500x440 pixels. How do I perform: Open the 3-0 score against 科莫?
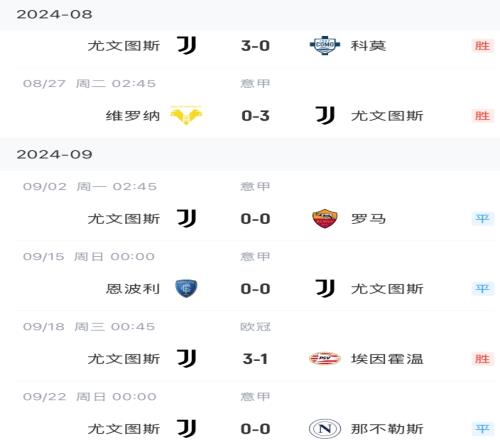(x=255, y=46)
